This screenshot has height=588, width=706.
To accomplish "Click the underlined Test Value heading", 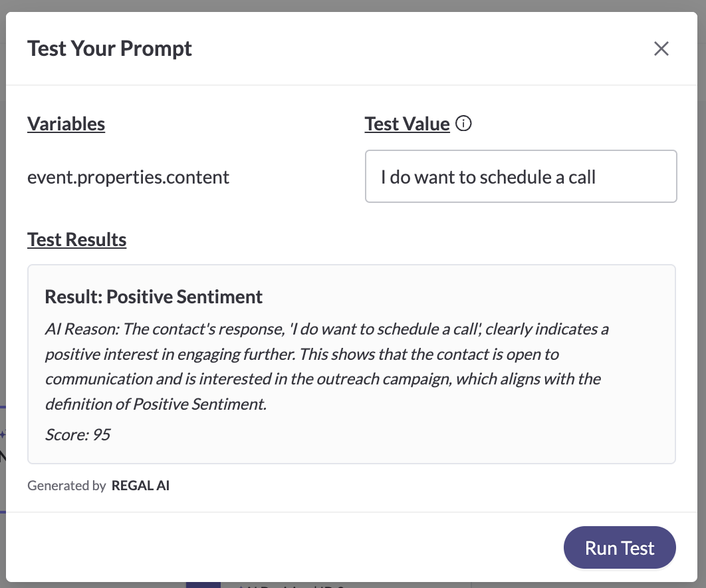I will tap(407, 124).
